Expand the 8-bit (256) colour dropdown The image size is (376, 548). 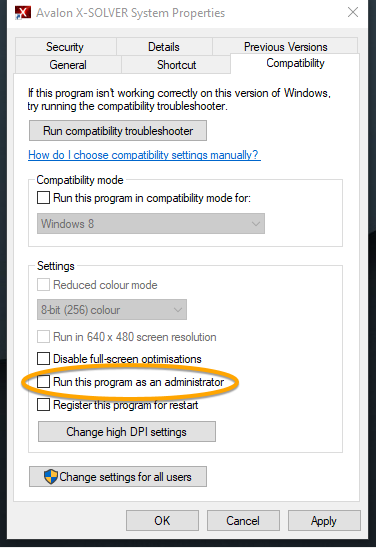pyautogui.click(x=112, y=310)
